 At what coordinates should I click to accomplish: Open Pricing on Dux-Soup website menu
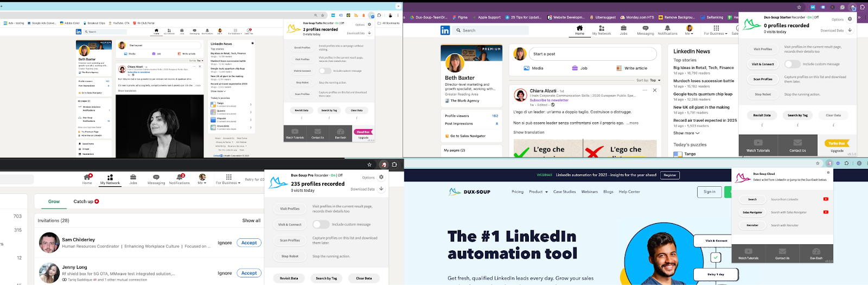click(x=518, y=192)
